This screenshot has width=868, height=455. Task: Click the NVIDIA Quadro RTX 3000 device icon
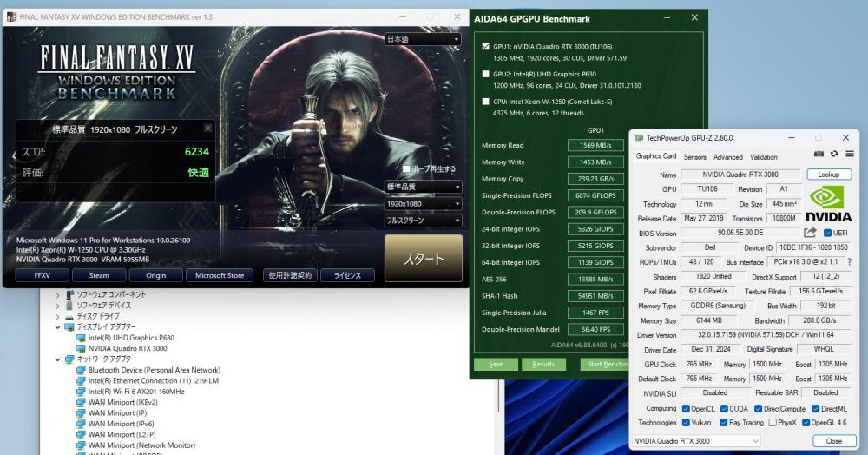point(81,348)
